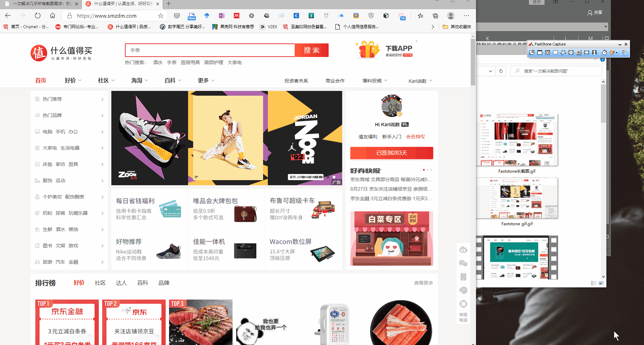Viewport: 644px width, 345px height.
Task: Select Capture Fixed Region tool in FastStone
Action: 587,52
